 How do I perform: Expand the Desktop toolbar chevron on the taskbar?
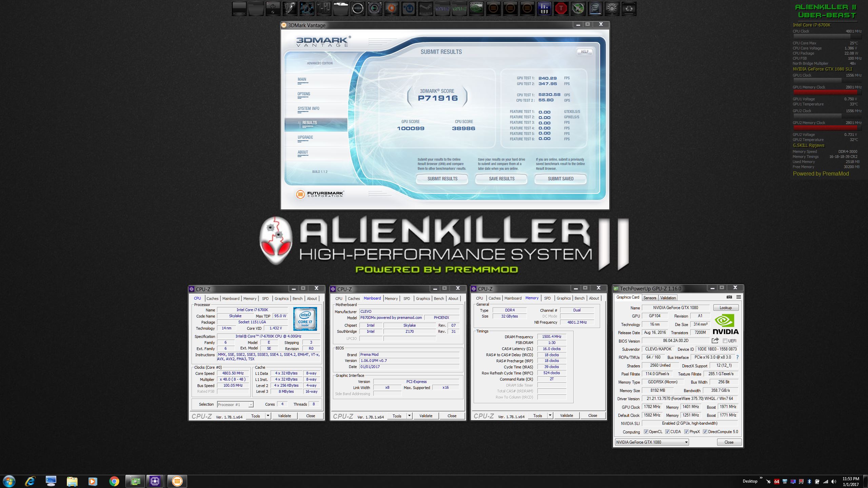click(761, 478)
